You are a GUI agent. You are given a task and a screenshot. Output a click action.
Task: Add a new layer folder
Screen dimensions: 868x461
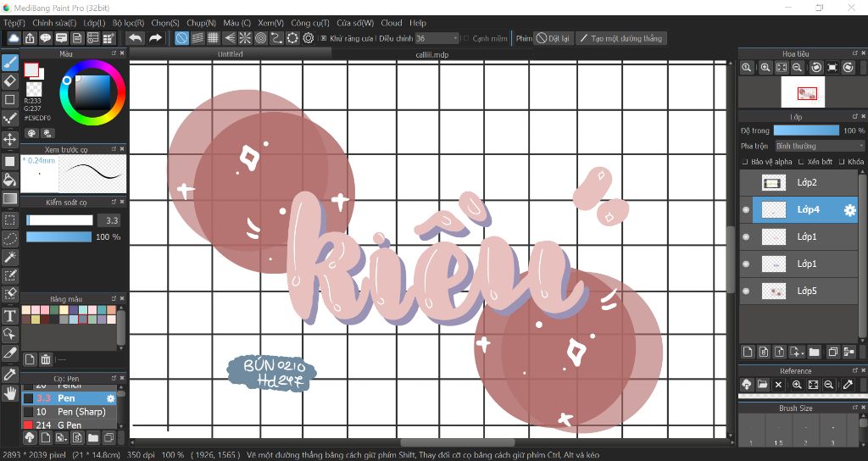point(815,352)
